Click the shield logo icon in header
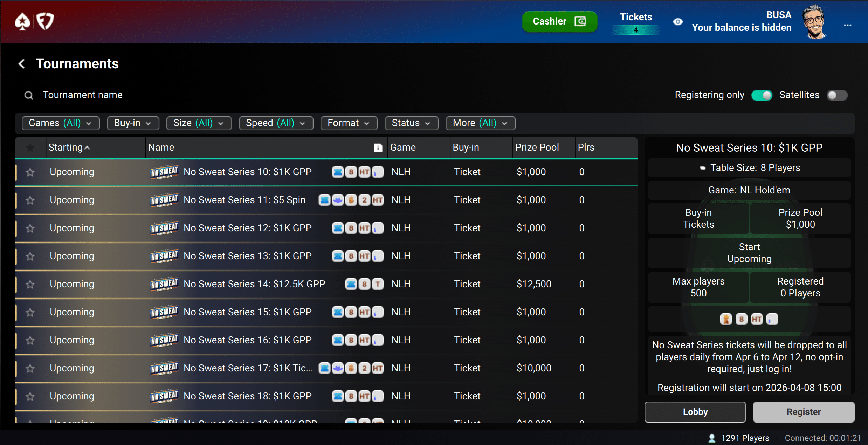The width and height of the screenshot is (868, 445). (46, 22)
